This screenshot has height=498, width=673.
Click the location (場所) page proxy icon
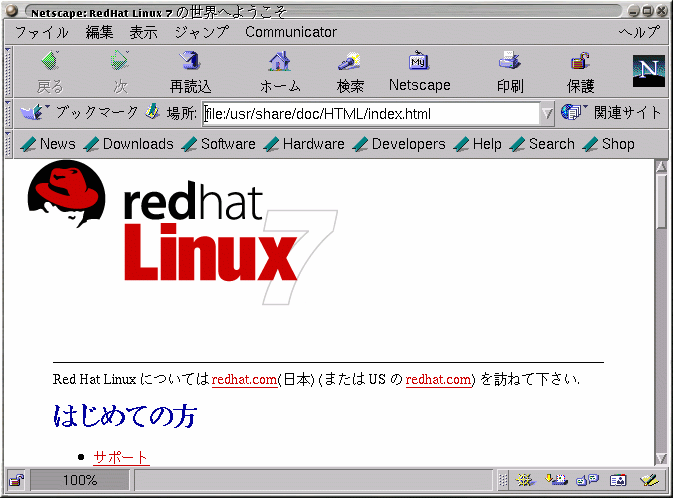pos(152,112)
